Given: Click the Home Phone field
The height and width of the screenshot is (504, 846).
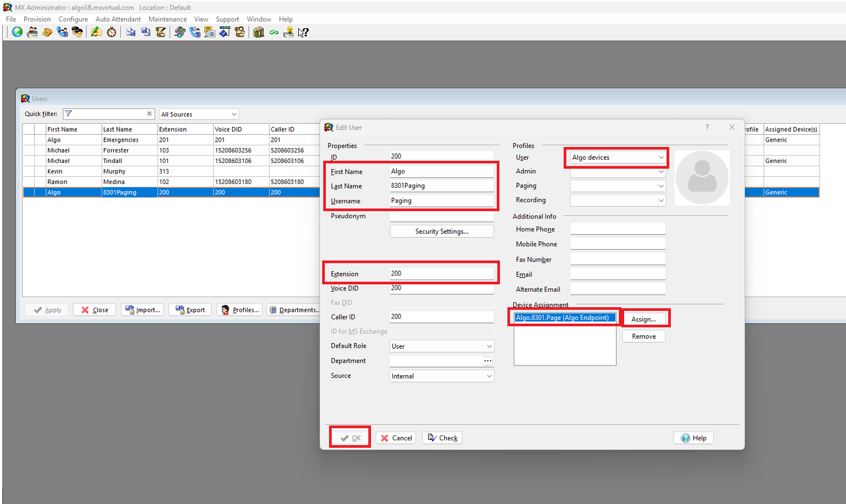Looking at the screenshot, I should coord(618,229).
